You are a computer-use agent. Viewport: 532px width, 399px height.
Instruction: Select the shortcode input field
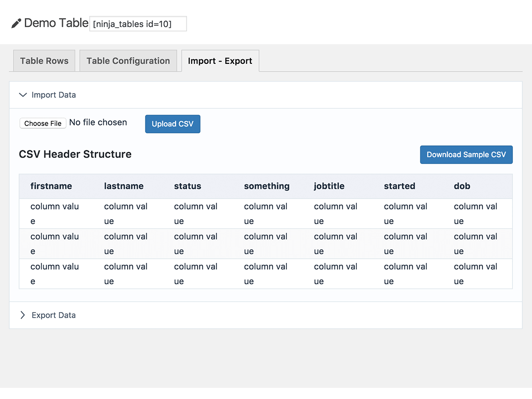coord(138,24)
